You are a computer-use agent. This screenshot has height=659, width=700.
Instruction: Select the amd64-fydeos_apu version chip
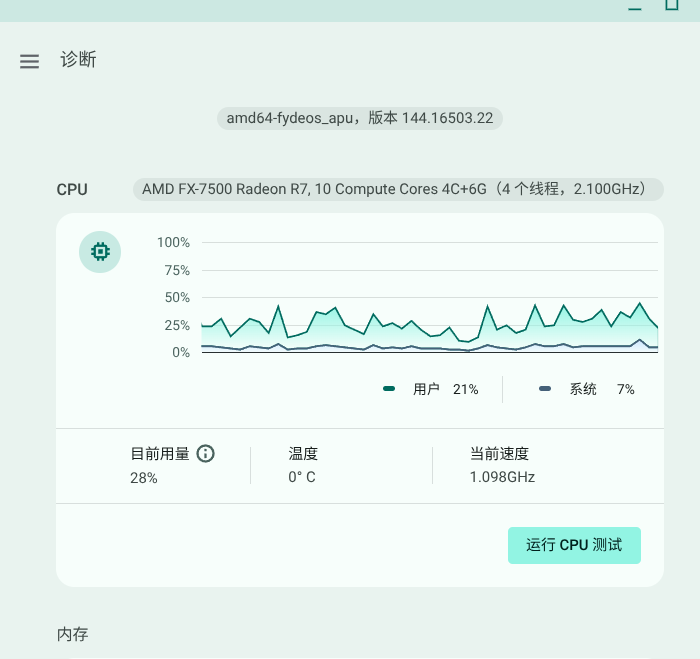click(360, 118)
